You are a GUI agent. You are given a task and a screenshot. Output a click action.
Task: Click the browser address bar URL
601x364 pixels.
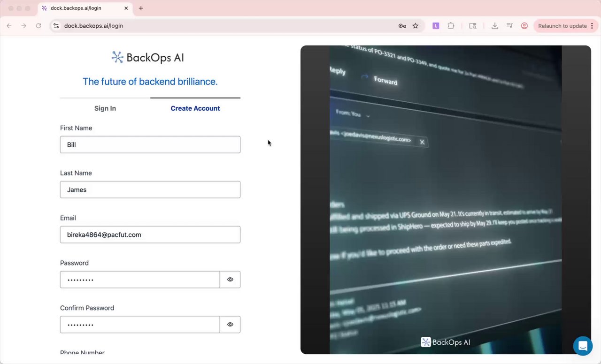[93, 26]
